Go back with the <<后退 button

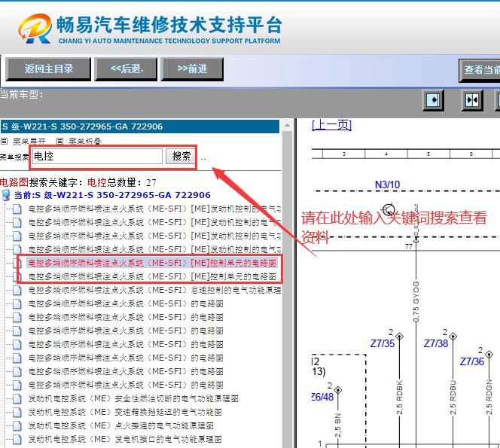126,69
